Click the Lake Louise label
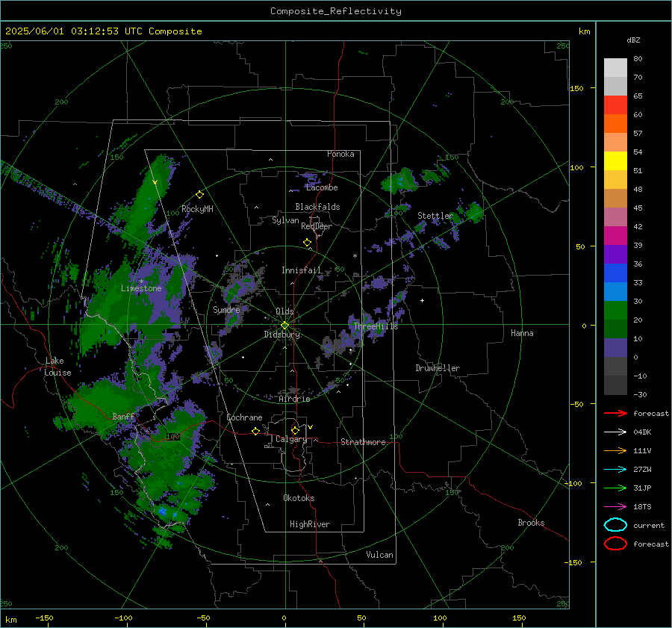The image size is (672, 628). (x=57, y=367)
